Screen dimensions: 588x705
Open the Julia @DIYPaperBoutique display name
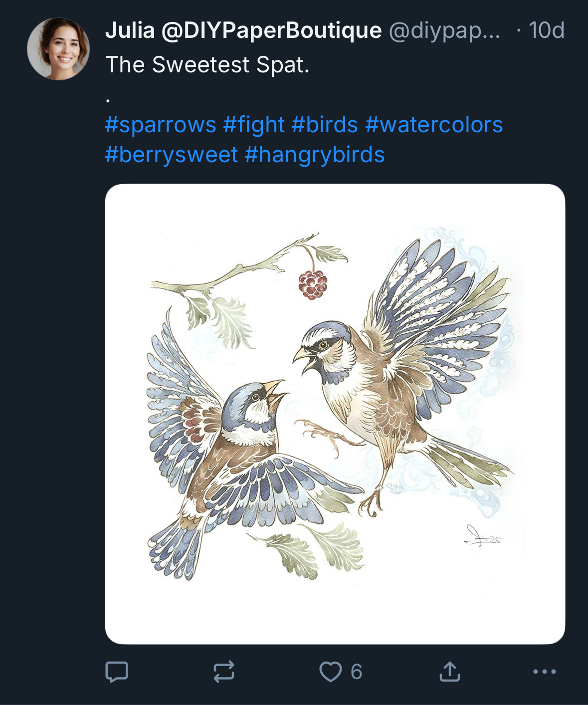243,31
